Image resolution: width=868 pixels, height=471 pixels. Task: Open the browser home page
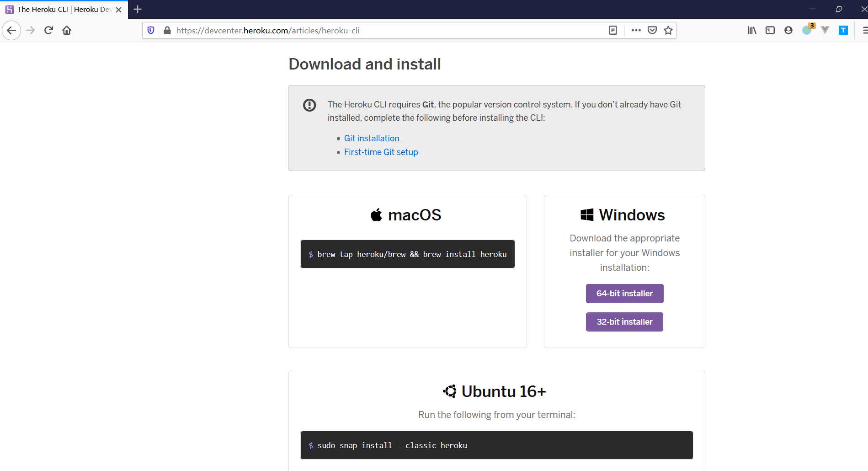click(67, 31)
